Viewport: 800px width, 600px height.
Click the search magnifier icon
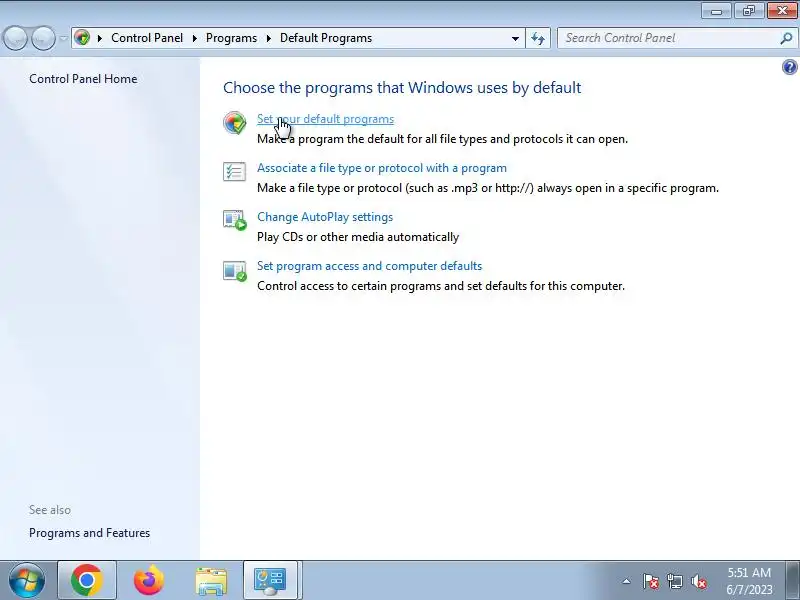[786, 38]
